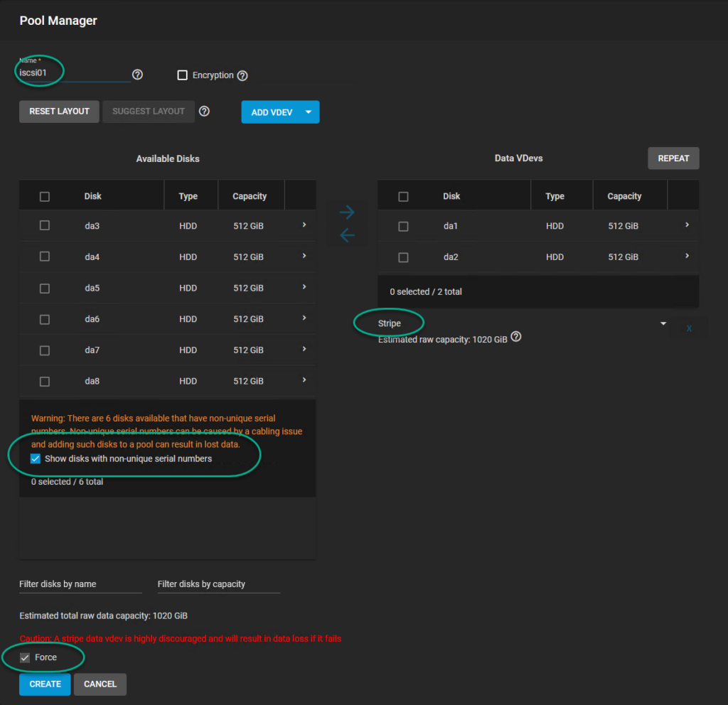Click the right arrow to move disks to VDev

[x=347, y=212]
